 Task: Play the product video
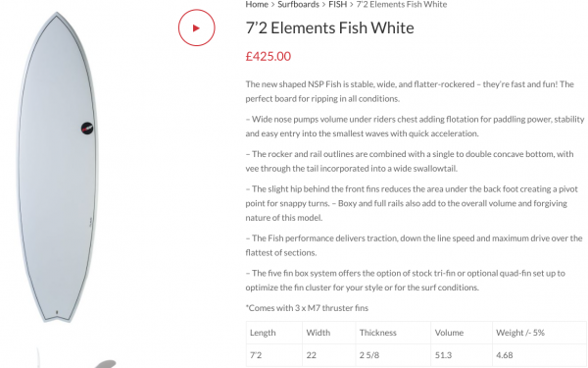[x=197, y=27]
